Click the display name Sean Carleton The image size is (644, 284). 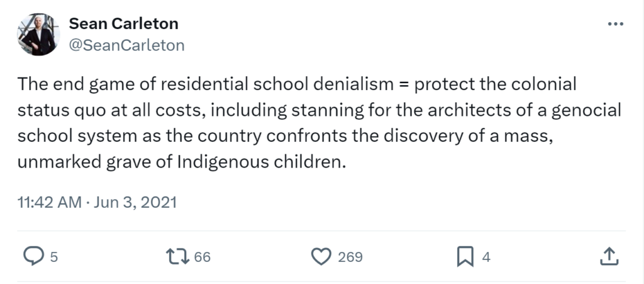coord(123,24)
